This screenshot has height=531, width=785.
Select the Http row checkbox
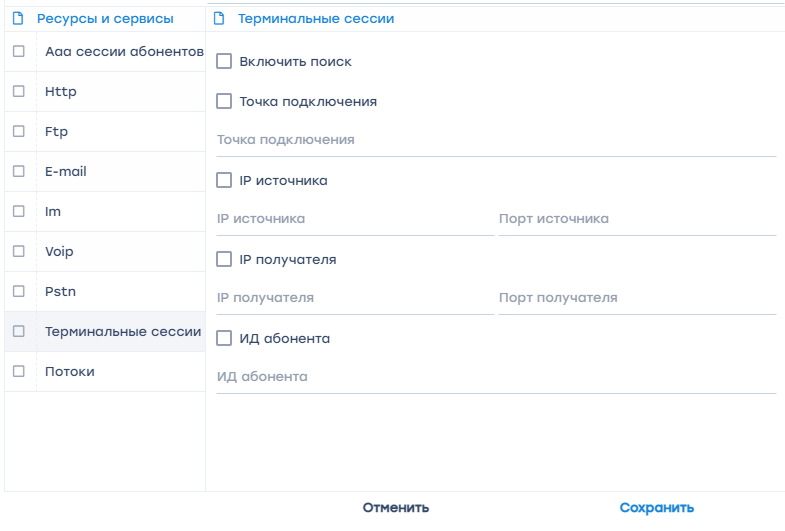point(19,91)
